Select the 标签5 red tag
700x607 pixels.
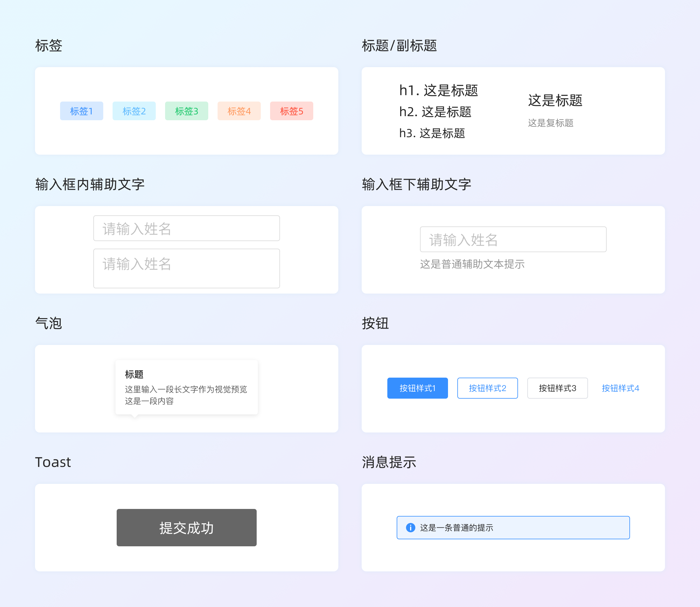pos(291,111)
